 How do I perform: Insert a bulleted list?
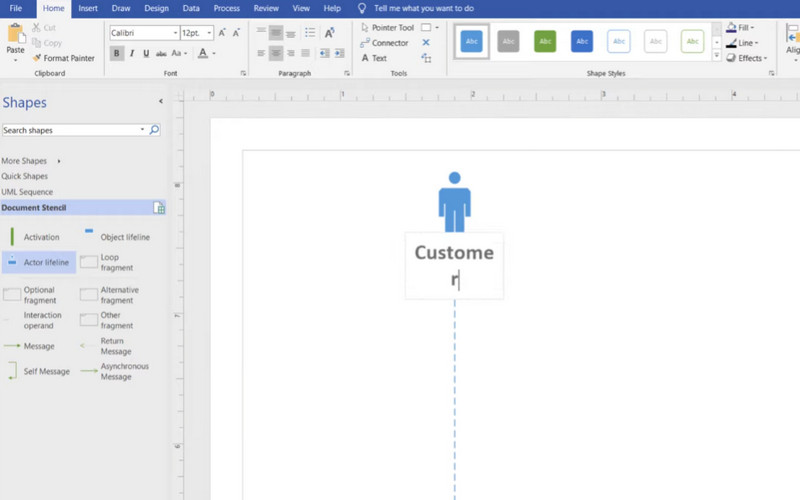point(310,33)
